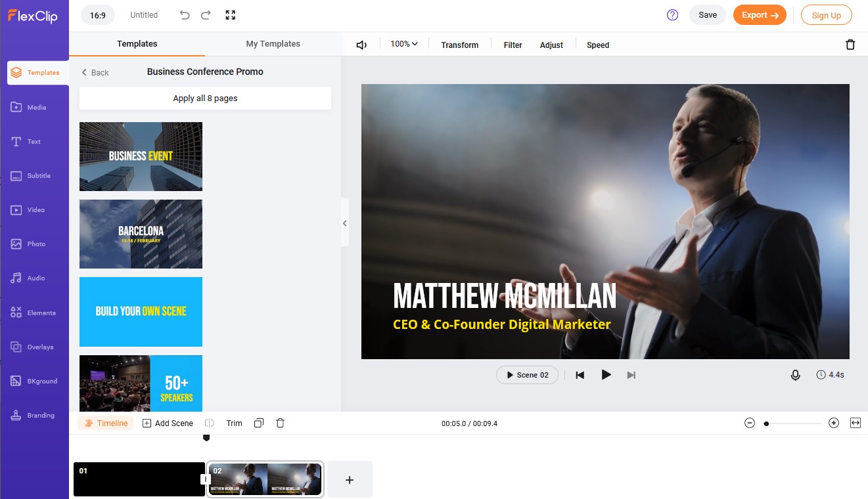Collapse the templates side panel
Screen dimensions: 868x499
(344, 223)
